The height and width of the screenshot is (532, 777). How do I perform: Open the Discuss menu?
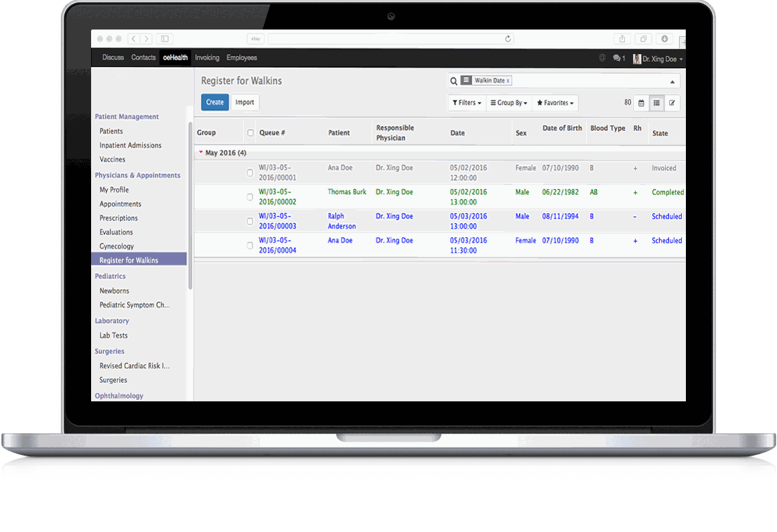(x=113, y=58)
